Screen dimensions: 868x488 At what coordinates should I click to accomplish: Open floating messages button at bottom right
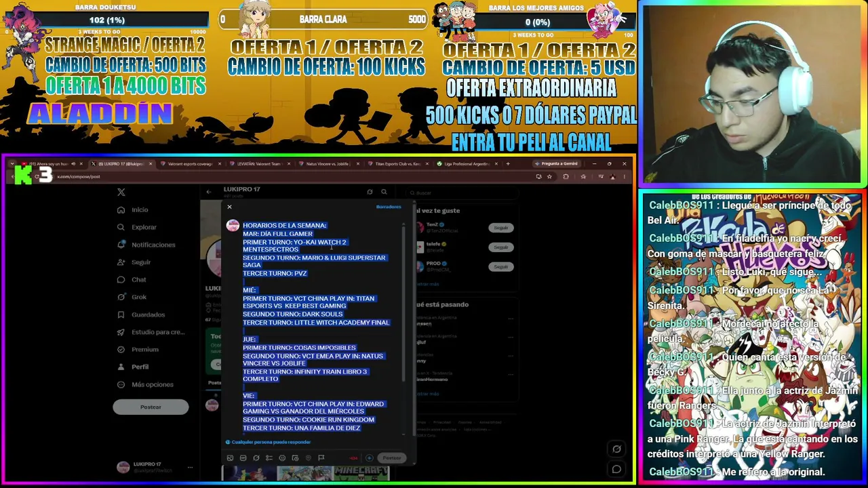[x=616, y=469]
